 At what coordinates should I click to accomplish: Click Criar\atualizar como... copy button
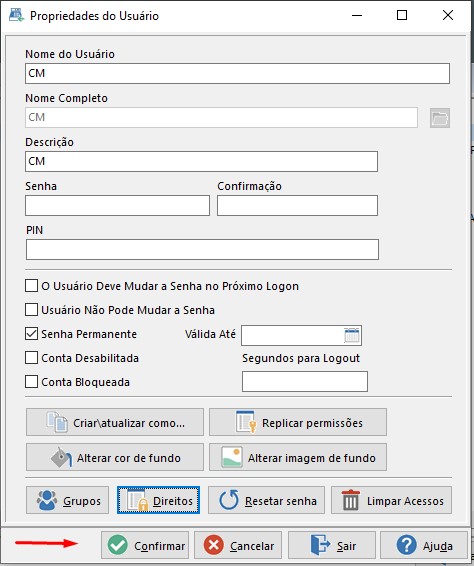(115, 422)
